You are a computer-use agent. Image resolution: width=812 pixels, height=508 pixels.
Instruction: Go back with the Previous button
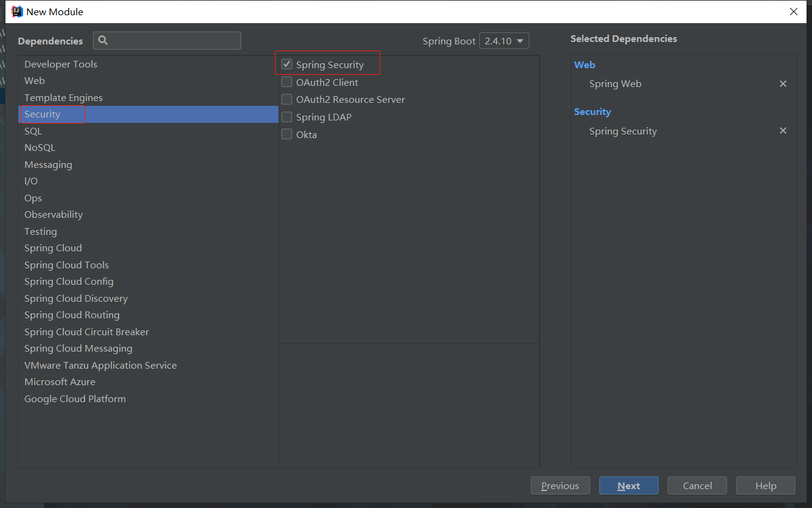coord(560,485)
